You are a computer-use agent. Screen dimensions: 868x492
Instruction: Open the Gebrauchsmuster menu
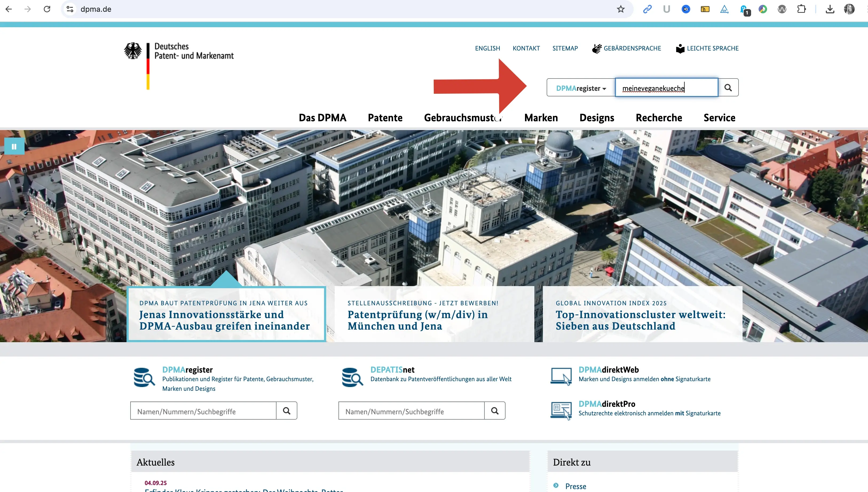pyautogui.click(x=463, y=118)
